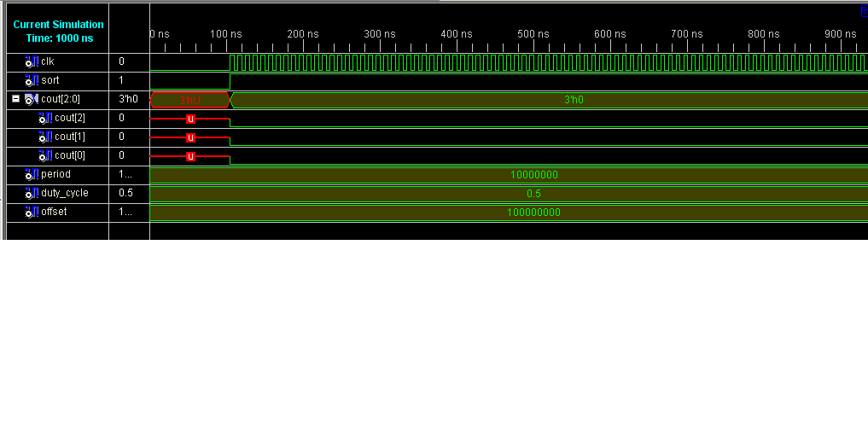
Task: Click the cout[1] signal icon
Action: [x=45, y=137]
